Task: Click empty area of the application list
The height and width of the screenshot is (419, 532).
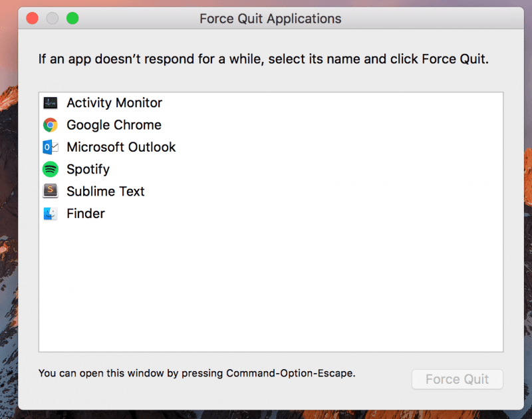Action: (x=271, y=286)
